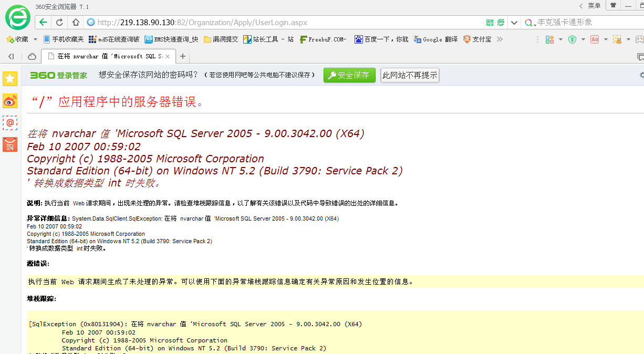Click the large 'Standard Edition (64-bit) on Windows NT' line
The image size is (644, 354).
pyautogui.click(x=215, y=171)
